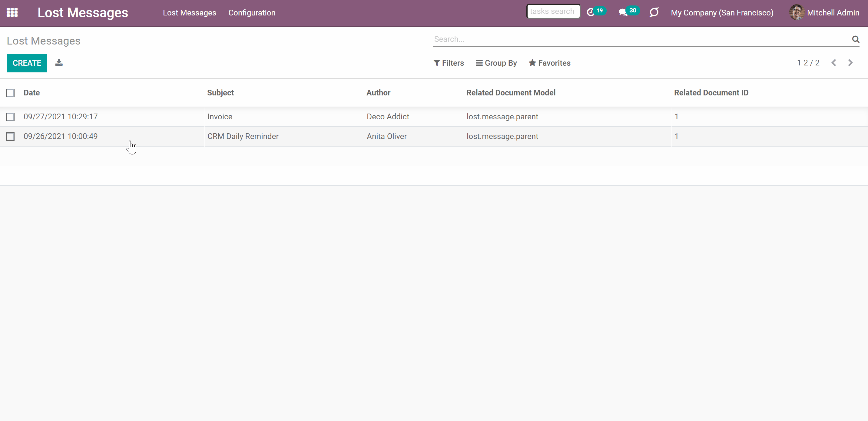This screenshot has width=868, height=421.
Task: Click document ID 1 in the Anita Oliver row
Action: 676,137
